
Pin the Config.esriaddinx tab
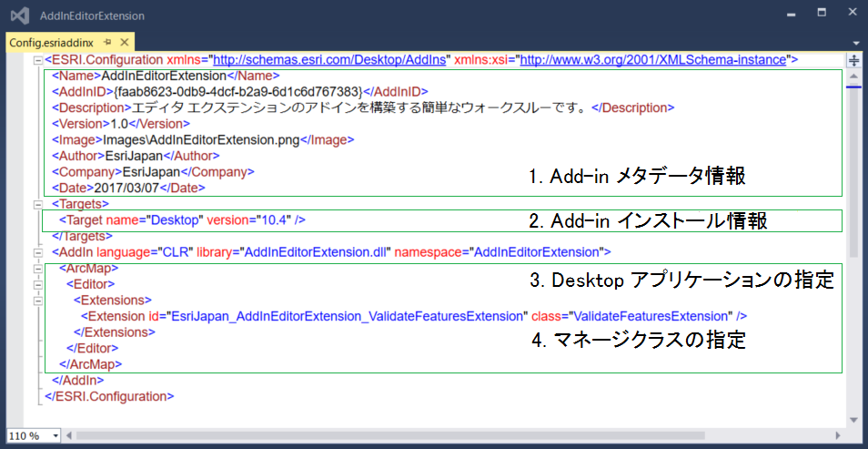click(x=108, y=42)
